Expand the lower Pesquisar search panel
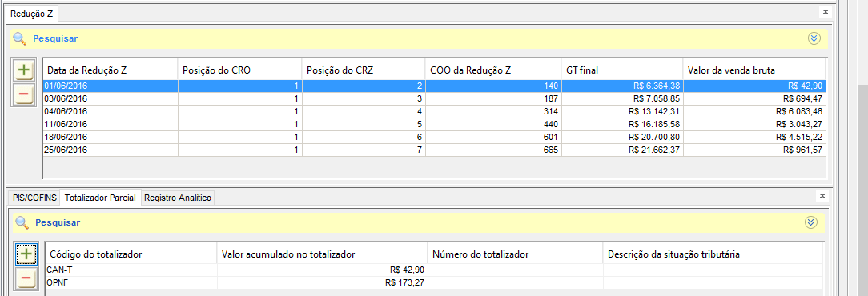Image resolution: width=868 pixels, height=296 pixels. (x=810, y=222)
